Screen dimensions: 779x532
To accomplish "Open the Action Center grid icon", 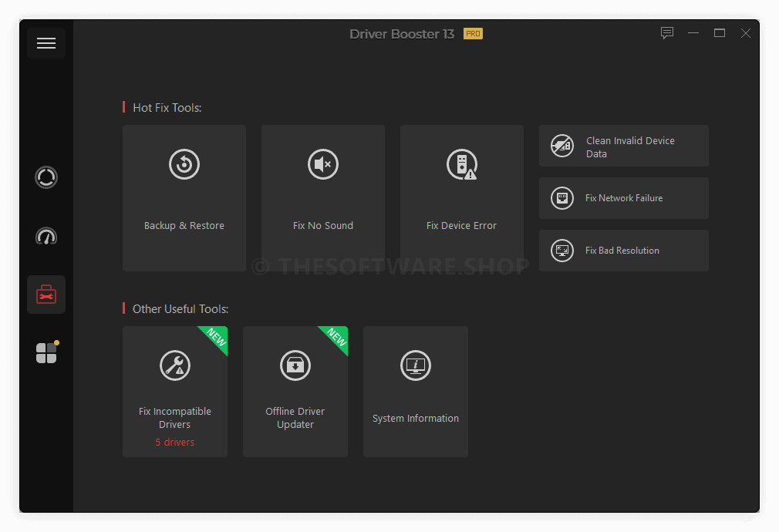I will (46, 353).
